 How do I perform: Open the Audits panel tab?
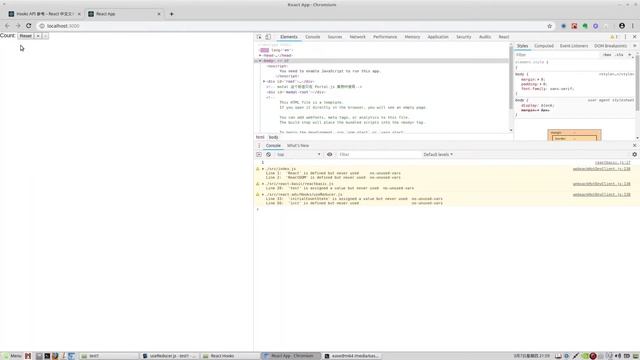(x=485, y=37)
